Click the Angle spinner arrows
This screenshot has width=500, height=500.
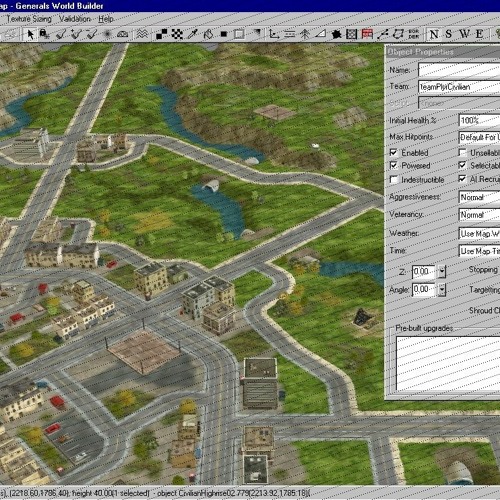442,289
